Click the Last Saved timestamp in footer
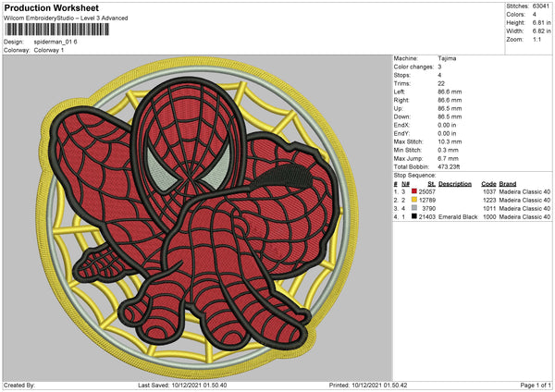This screenshot has width=555, height=392. coord(183,386)
